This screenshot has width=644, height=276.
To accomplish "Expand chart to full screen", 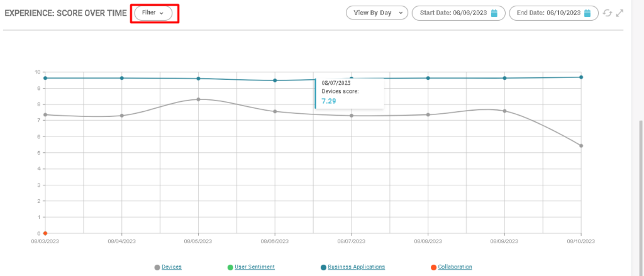I will [x=619, y=13].
